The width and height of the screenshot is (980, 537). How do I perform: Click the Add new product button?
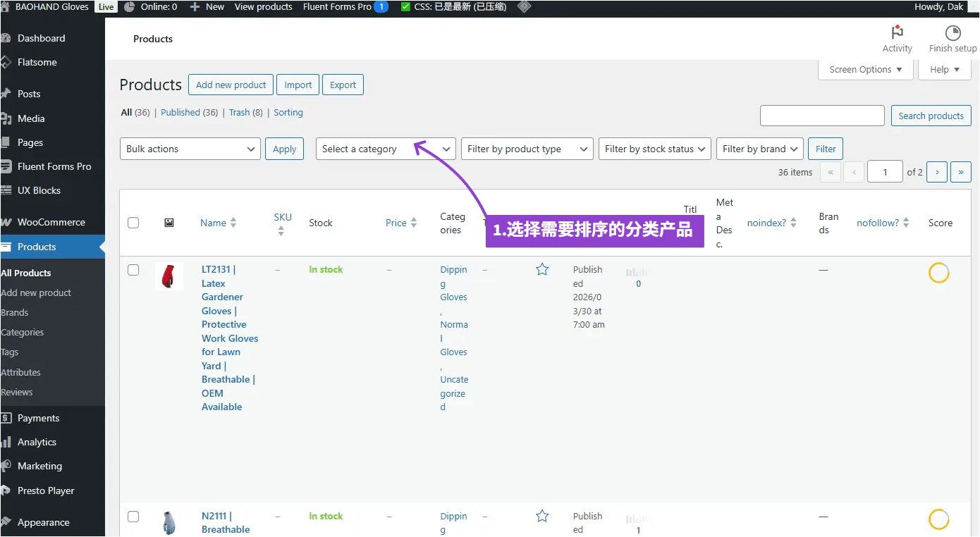(231, 85)
